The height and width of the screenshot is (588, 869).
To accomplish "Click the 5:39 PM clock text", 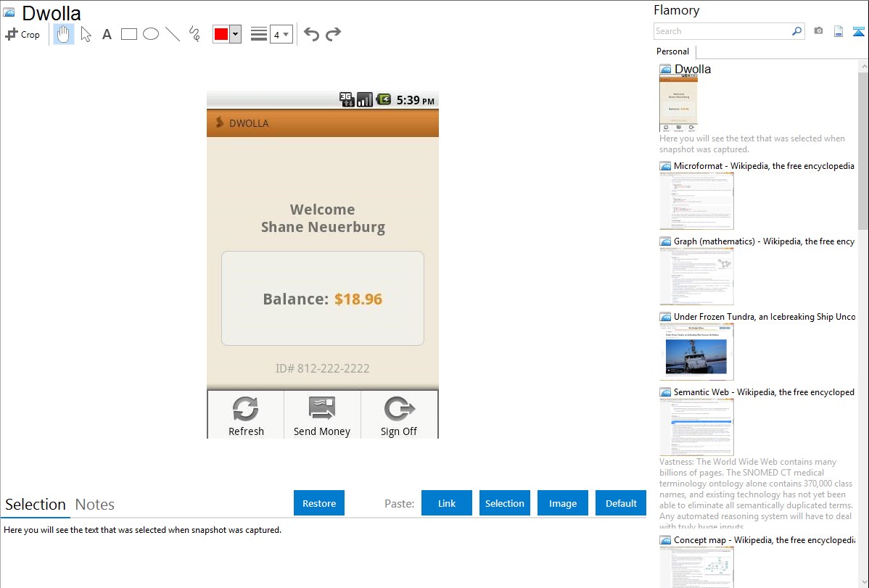I will [416, 100].
